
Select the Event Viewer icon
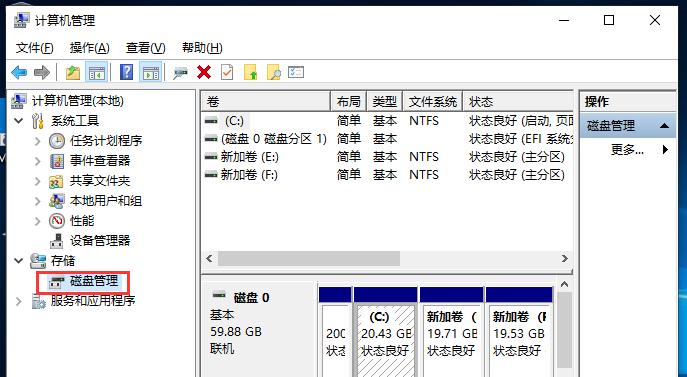point(57,161)
